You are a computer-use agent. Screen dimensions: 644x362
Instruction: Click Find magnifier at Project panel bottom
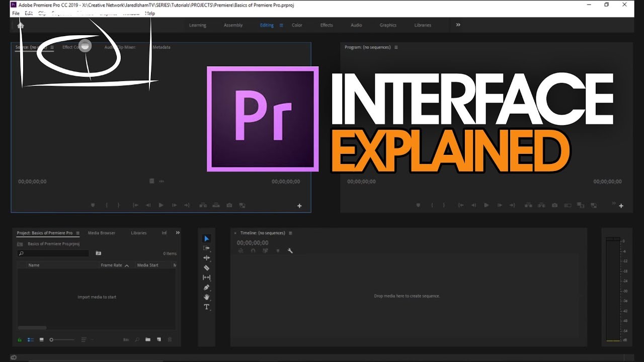pyautogui.click(x=137, y=340)
